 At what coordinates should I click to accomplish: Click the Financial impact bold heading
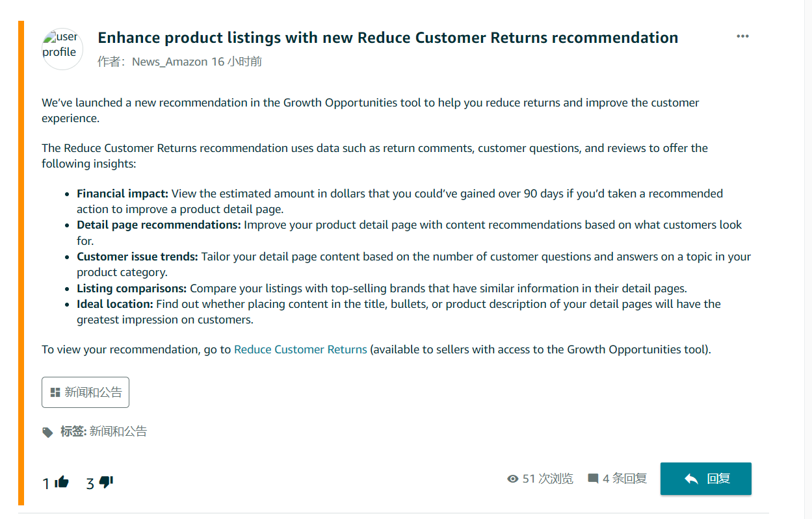(122, 194)
